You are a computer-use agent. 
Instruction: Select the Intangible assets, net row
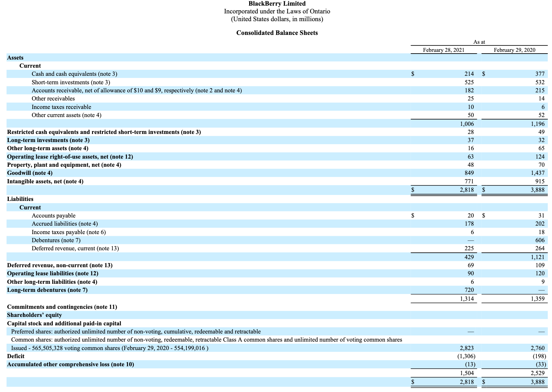pos(45,181)
